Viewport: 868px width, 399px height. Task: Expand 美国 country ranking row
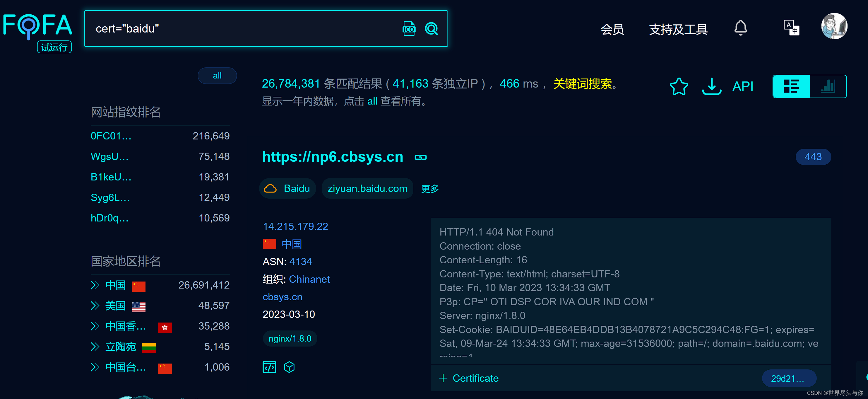[95, 306]
